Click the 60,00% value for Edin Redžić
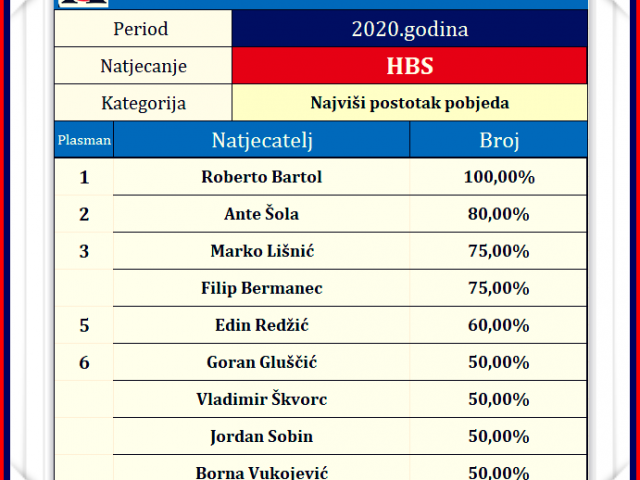The image size is (640, 480). 498,326
